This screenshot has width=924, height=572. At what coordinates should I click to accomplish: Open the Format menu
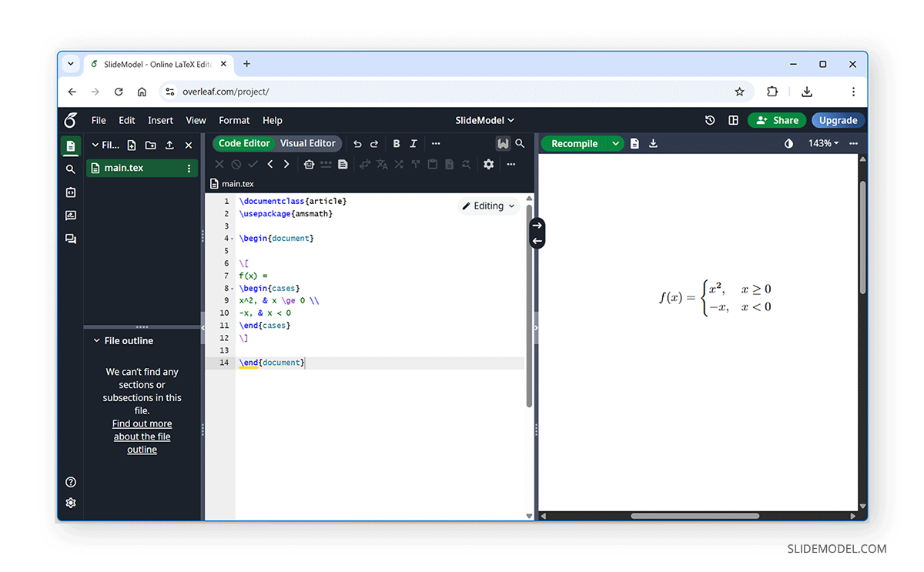[x=234, y=120]
